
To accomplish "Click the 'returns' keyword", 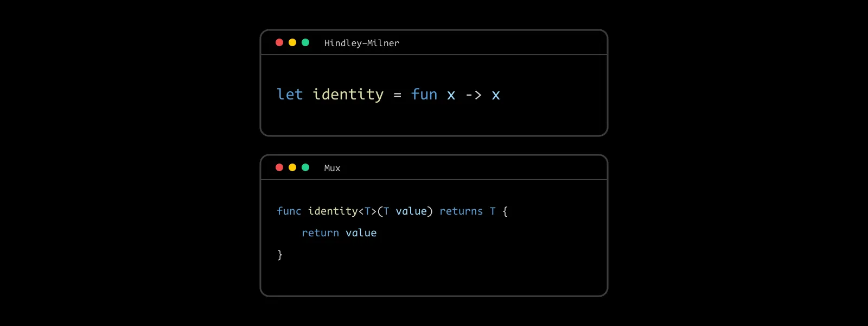I will 461,211.
